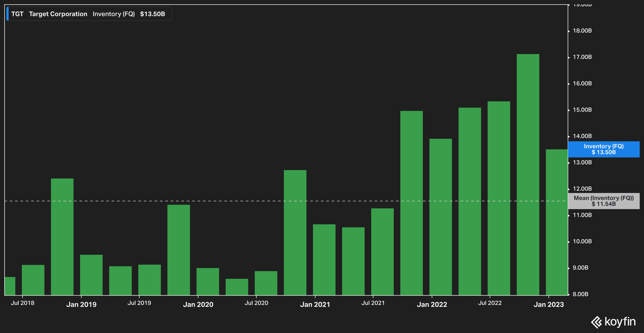
Task: Click the Jan 2019 x-axis label
Action: point(81,305)
